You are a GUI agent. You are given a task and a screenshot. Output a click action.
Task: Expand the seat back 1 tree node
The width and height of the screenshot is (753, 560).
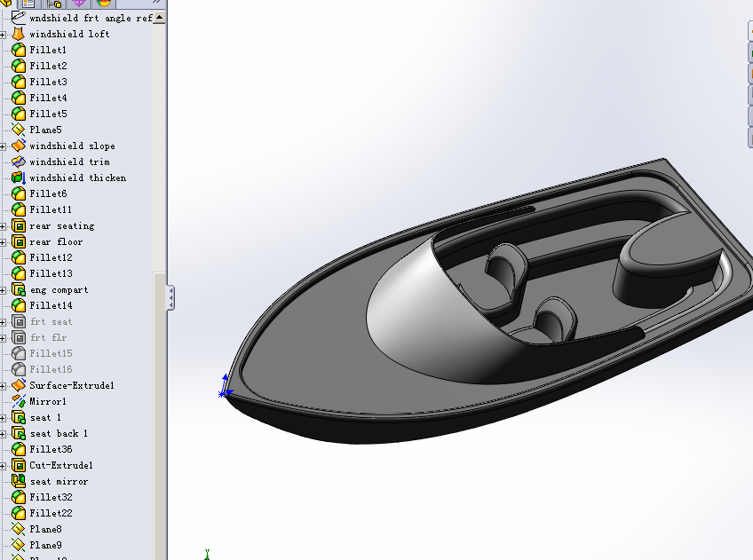(3, 434)
